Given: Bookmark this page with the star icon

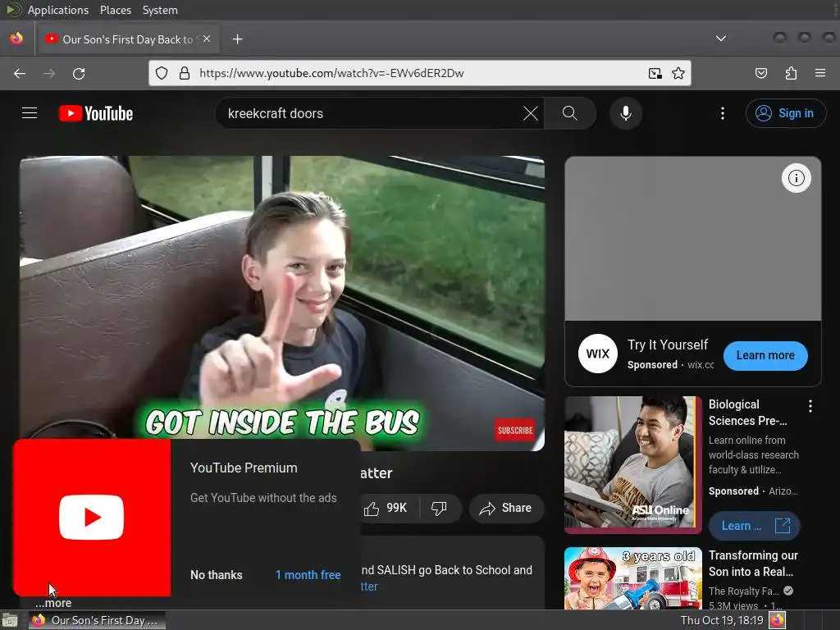Looking at the screenshot, I should [x=678, y=73].
